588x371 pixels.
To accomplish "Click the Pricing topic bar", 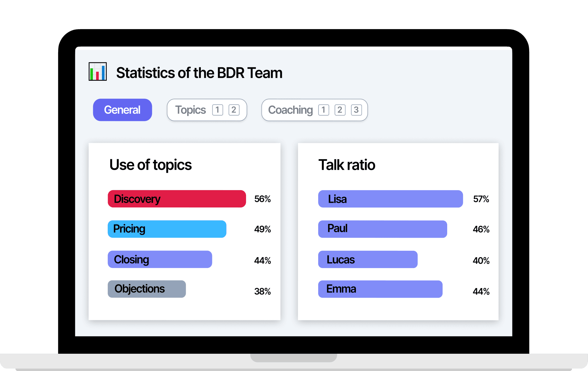I will tap(167, 229).
